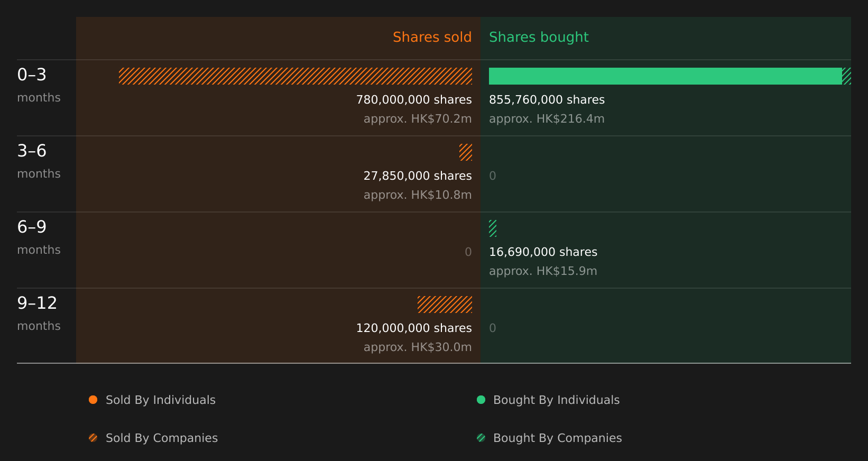The width and height of the screenshot is (868, 461).
Task: Click the Shares sold column header
Action: [432, 37]
